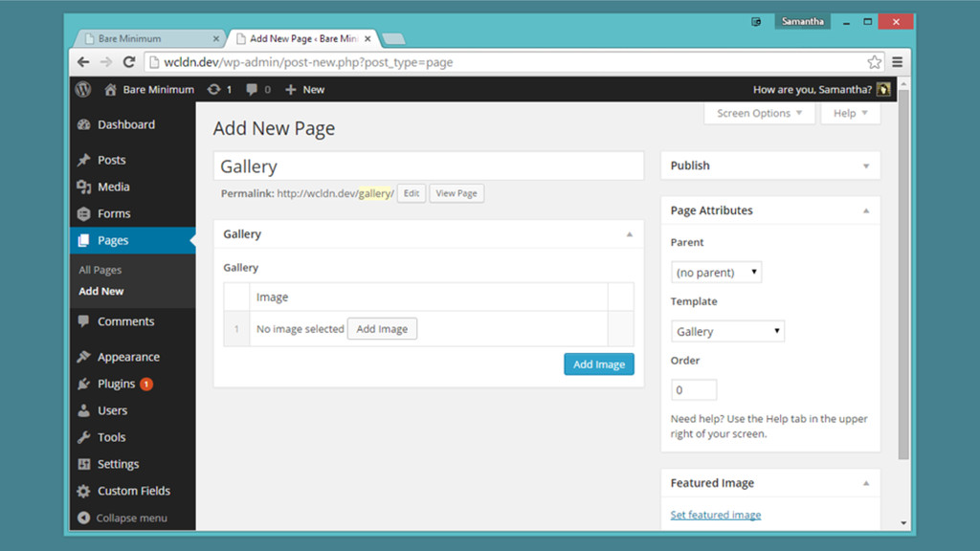
Task: Click the Tools wrench icon
Action: coord(84,437)
